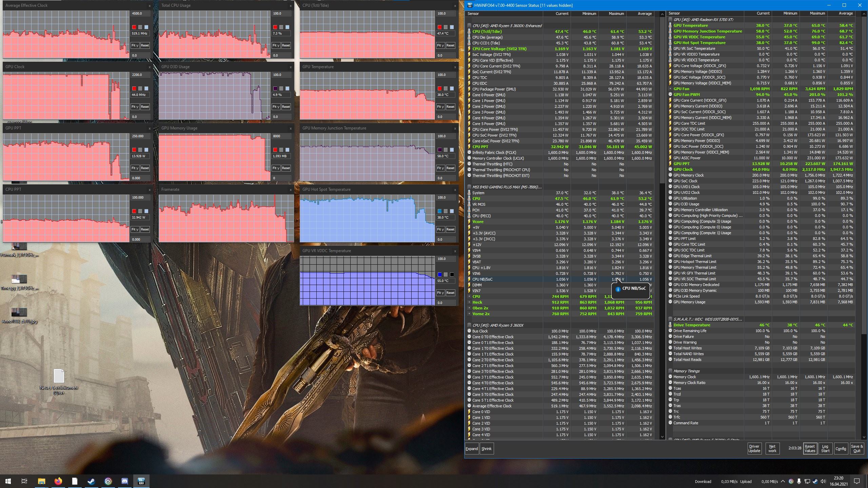
Task: Sort by Current column in left sensor pane
Action: 557,14
